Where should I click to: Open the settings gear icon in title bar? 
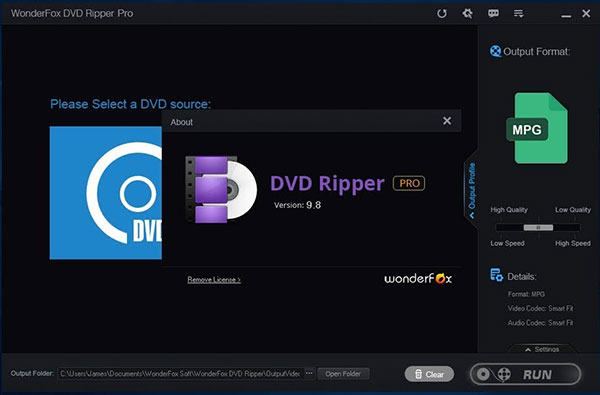pos(467,14)
